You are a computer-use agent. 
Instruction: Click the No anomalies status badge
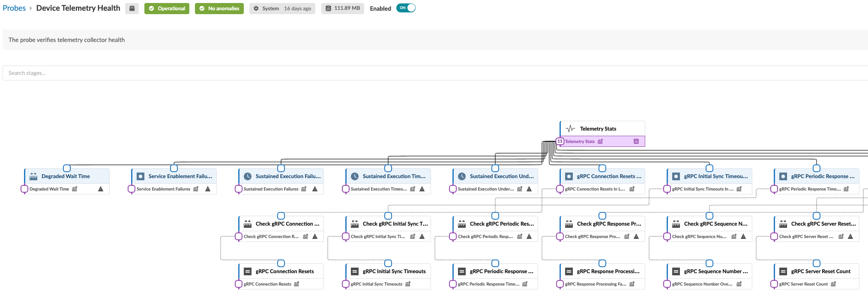pyautogui.click(x=219, y=9)
